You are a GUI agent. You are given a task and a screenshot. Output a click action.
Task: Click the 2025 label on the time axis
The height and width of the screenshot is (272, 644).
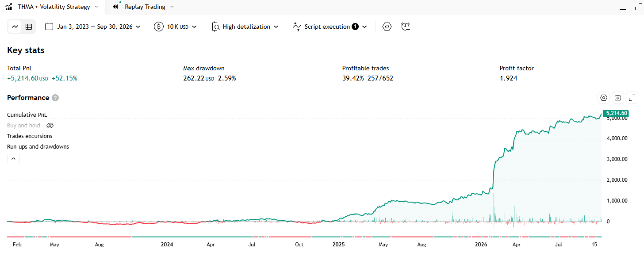tap(338, 244)
